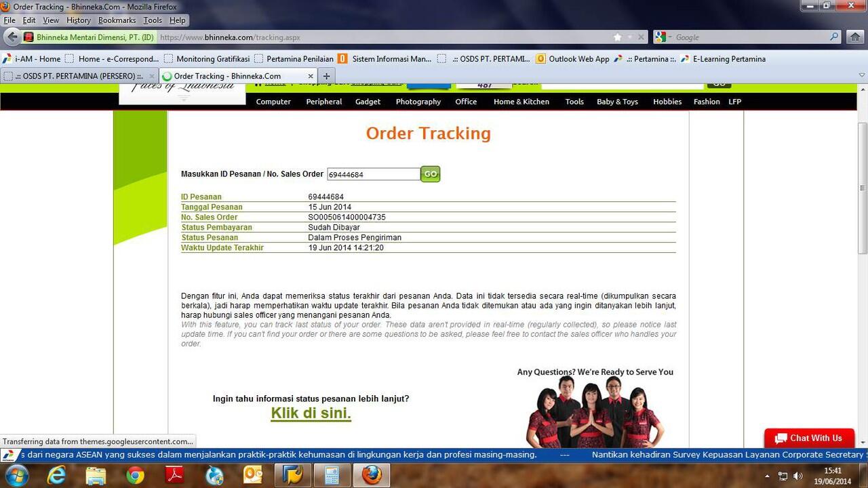
Task: Open File Explorer folder taskbar icon
Action: click(96, 475)
